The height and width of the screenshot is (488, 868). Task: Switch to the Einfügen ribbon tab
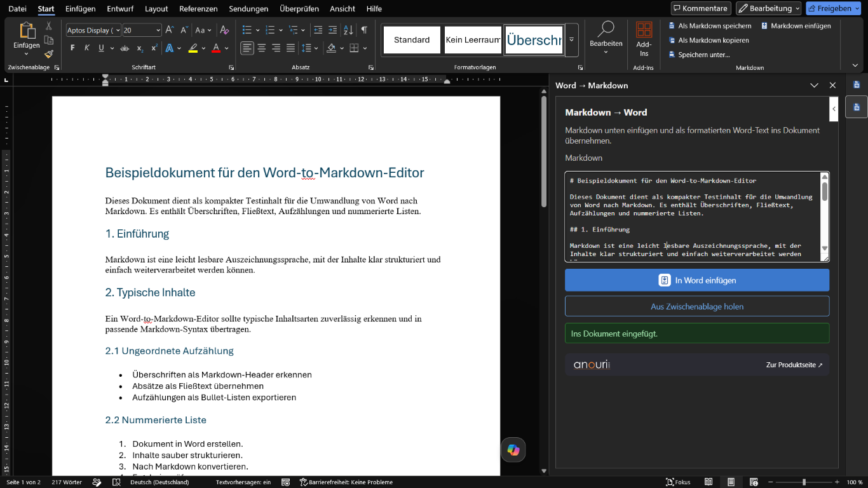click(80, 9)
